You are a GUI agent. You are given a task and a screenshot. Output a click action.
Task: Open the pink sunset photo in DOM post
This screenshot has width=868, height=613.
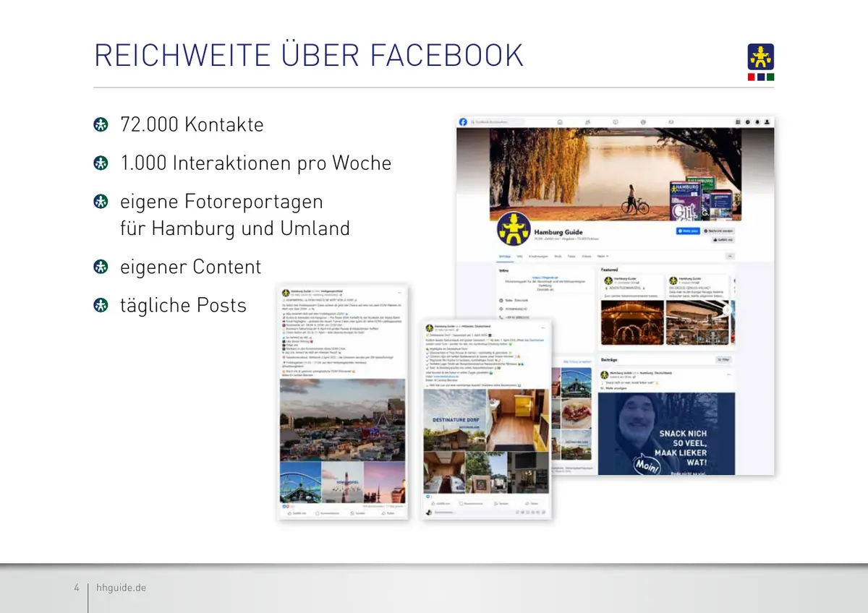click(x=384, y=482)
